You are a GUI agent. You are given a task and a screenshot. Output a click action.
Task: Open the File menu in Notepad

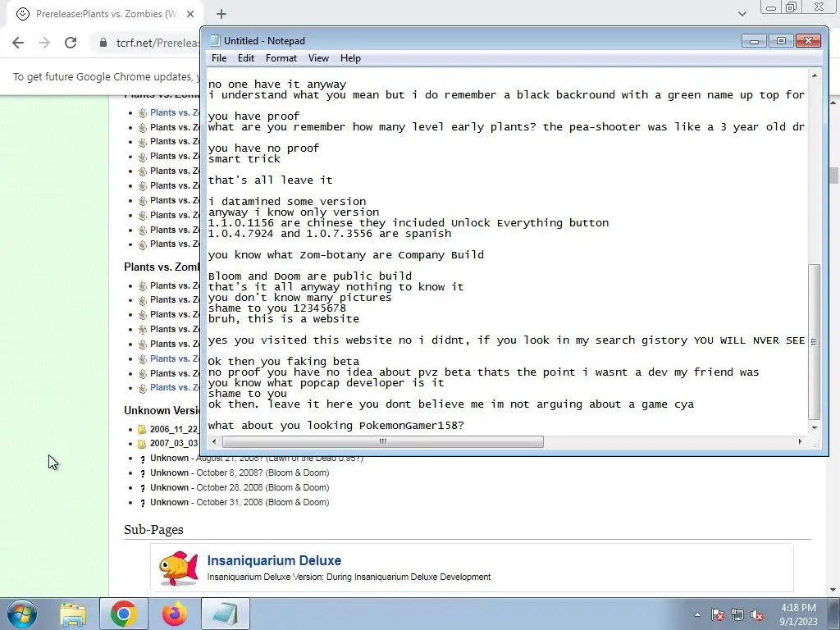point(218,58)
